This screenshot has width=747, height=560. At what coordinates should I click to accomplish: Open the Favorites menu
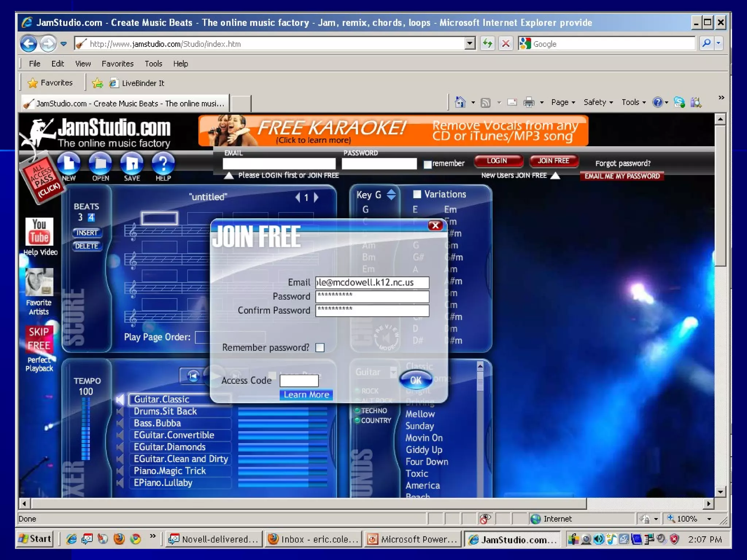[117, 64]
